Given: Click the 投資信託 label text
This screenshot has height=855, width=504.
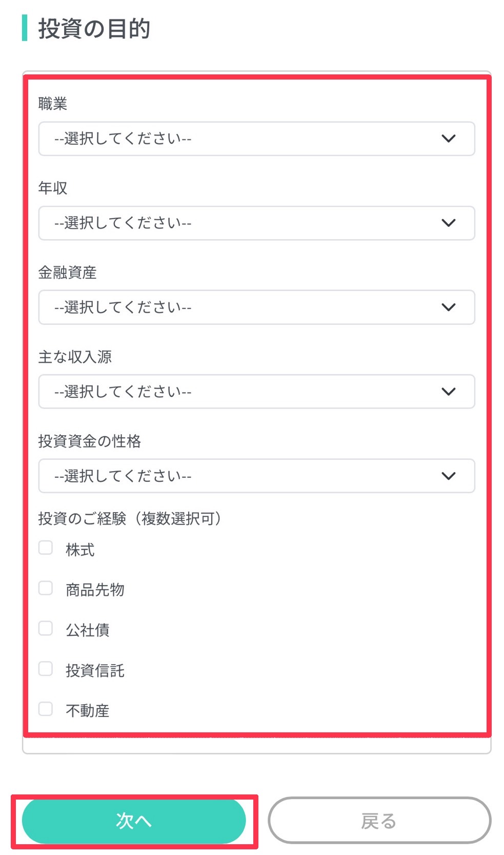Looking at the screenshot, I should (95, 670).
